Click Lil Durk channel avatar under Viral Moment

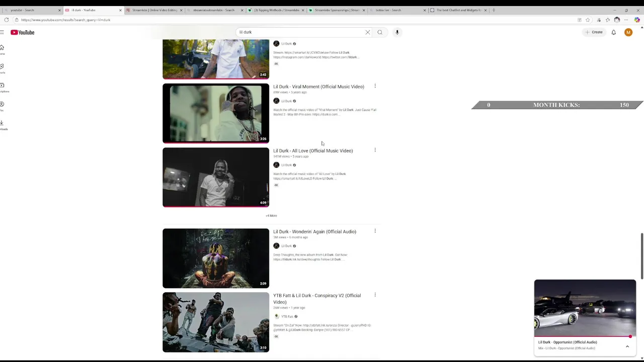(x=276, y=101)
